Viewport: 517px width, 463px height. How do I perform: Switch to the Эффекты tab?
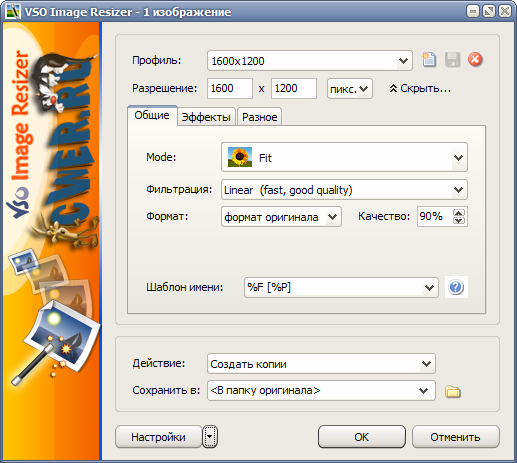click(206, 117)
